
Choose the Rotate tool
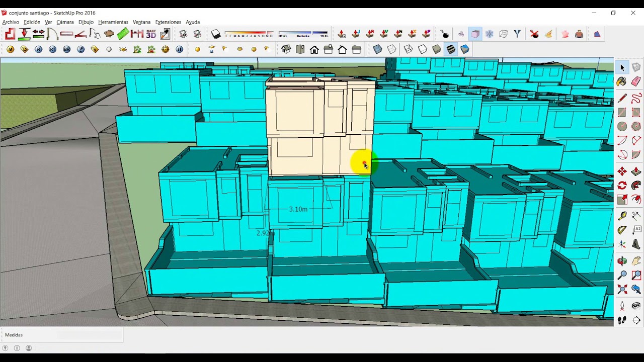pyautogui.click(x=622, y=186)
